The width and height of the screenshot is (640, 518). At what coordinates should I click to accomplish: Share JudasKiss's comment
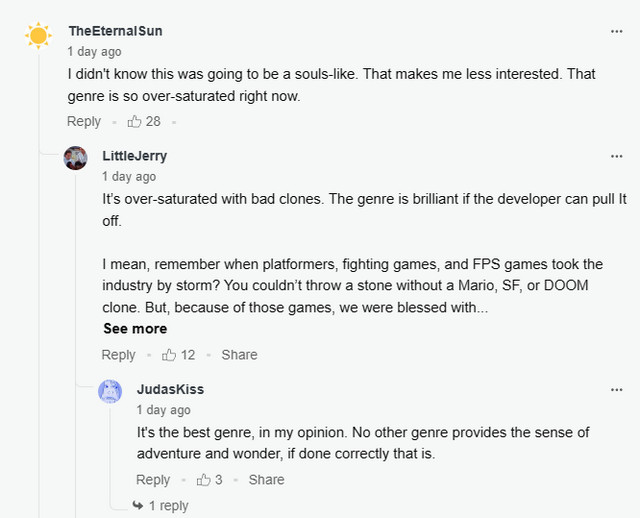(267, 480)
